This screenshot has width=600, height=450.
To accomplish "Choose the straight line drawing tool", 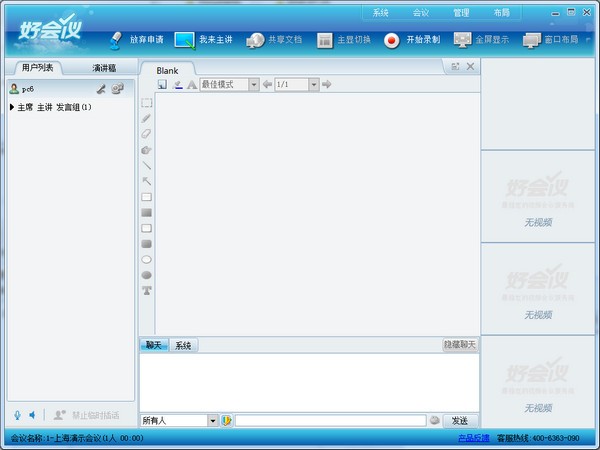I will tap(146, 165).
